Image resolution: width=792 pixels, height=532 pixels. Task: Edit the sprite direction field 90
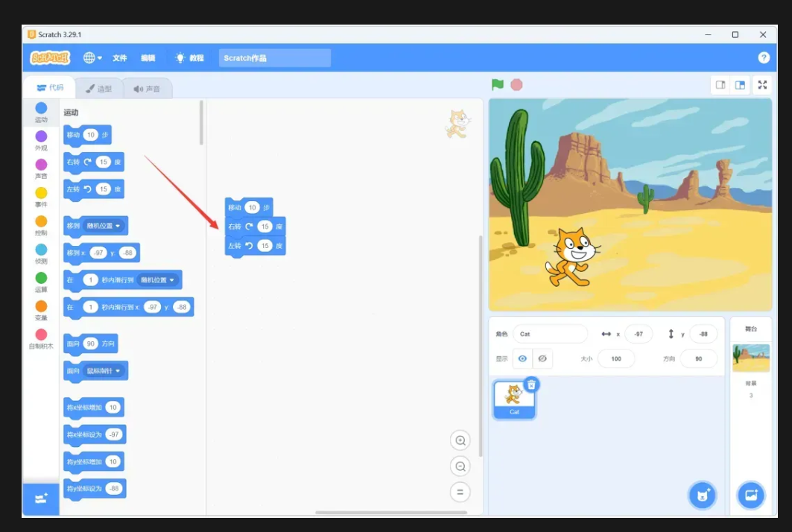[x=699, y=358]
